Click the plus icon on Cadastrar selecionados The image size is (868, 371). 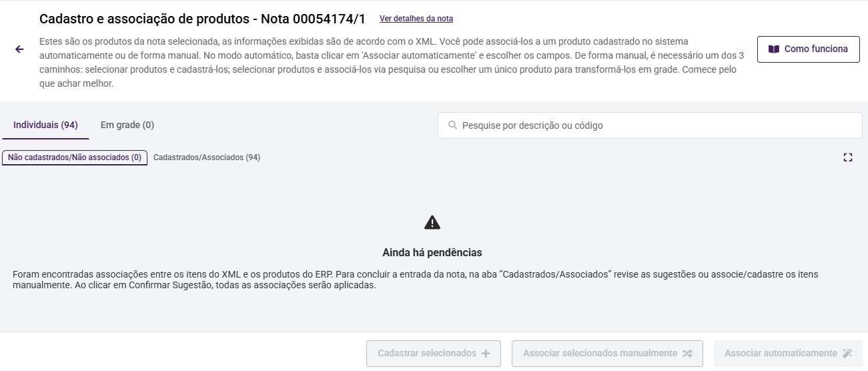[x=486, y=354]
